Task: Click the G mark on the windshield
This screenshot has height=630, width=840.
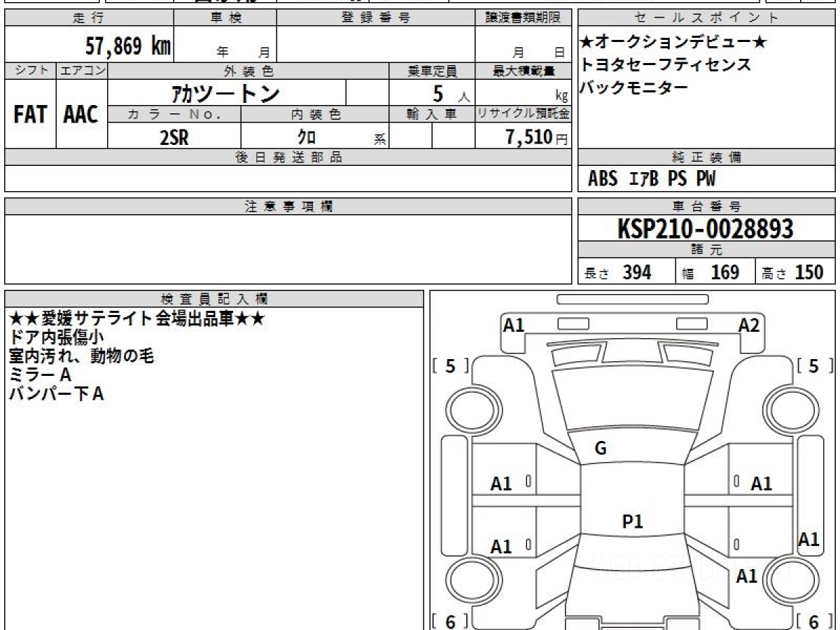Action: click(601, 449)
